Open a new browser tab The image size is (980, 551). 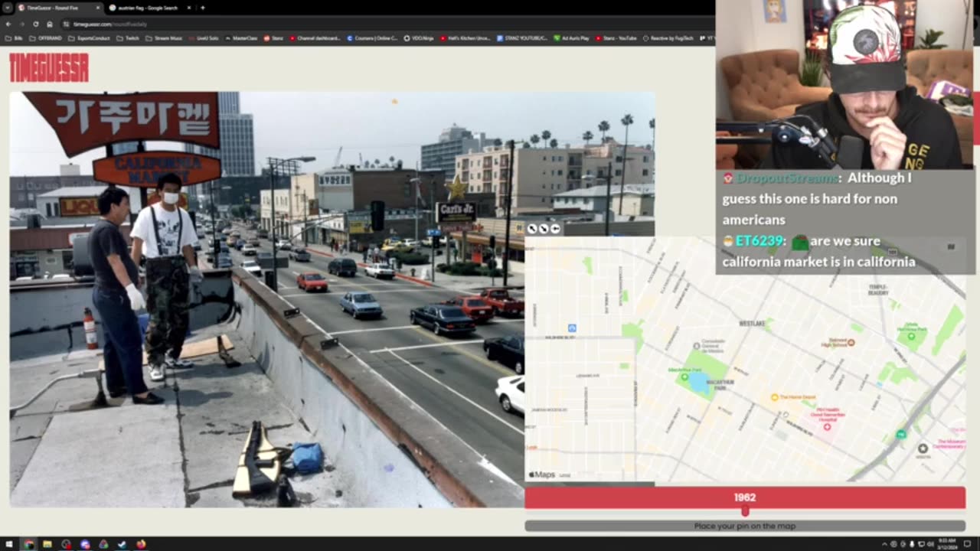tap(202, 8)
